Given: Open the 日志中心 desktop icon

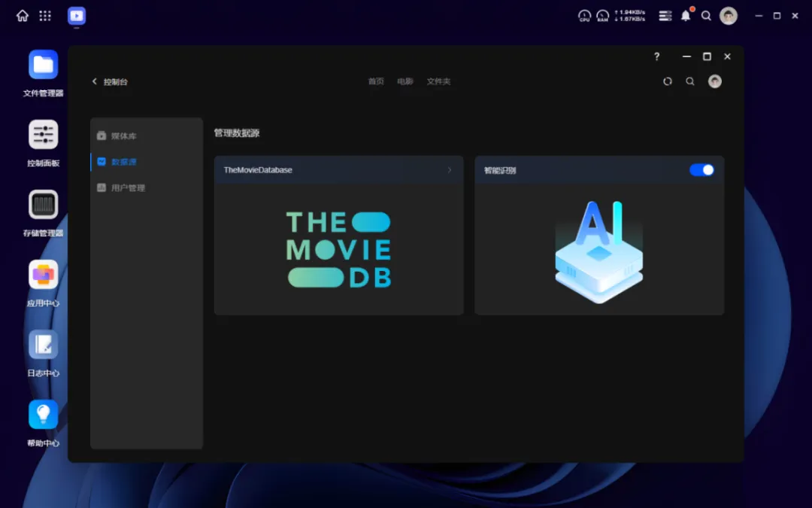Looking at the screenshot, I should 44,345.
